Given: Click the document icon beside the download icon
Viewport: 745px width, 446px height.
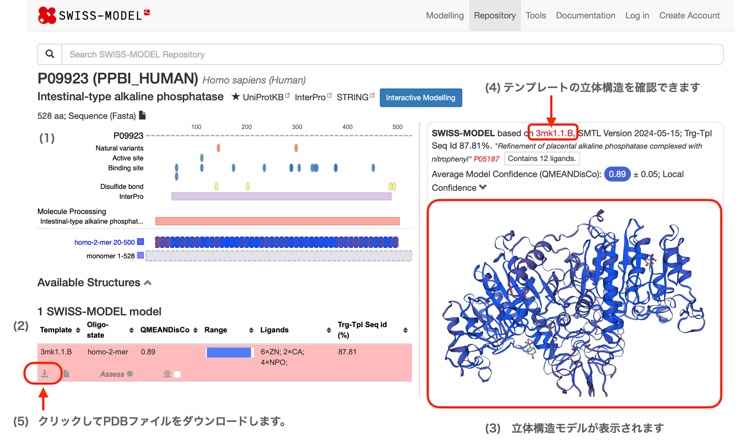Looking at the screenshot, I should [x=67, y=374].
